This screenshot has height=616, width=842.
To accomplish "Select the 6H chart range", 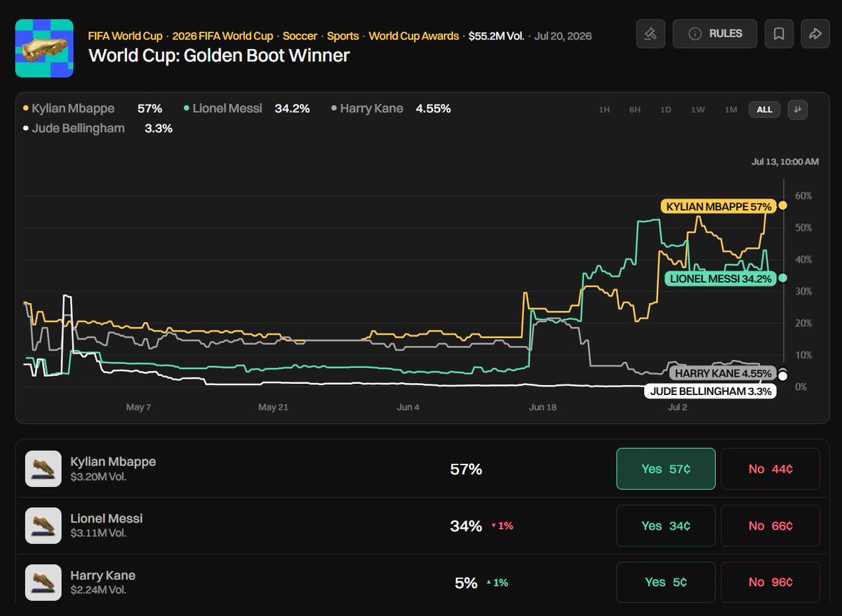I will (x=635, y=109).
